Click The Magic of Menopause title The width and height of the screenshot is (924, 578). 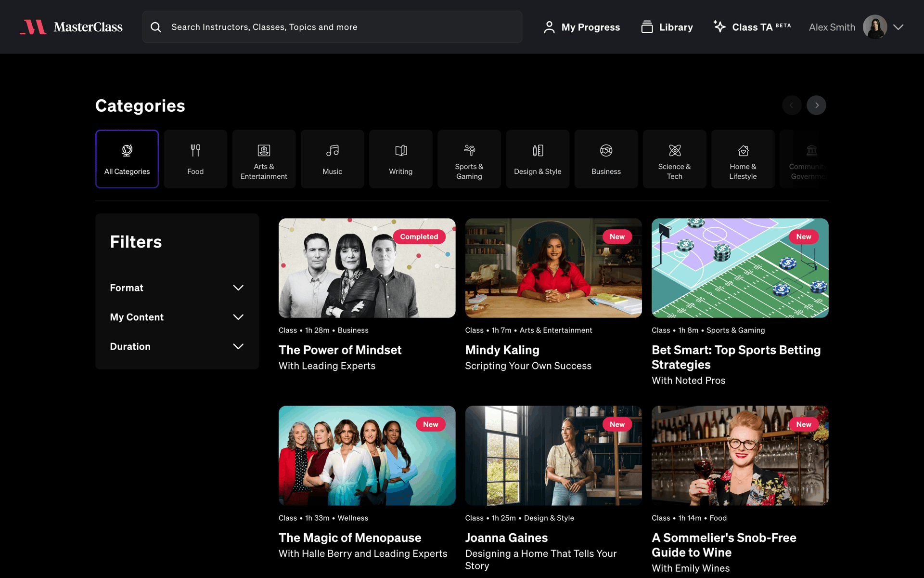coord(350,538)
